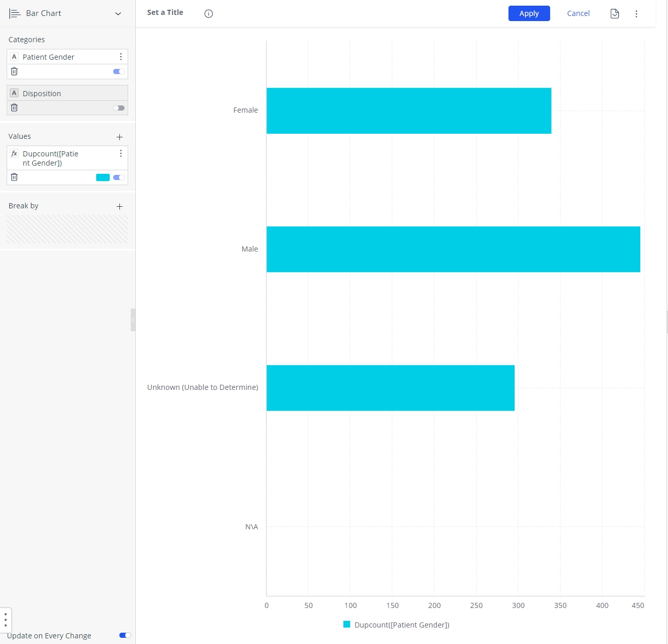Enable the Disposition category switch
Image resolution: width=668 pixels, height=644 pixels.
pos(119,108)
